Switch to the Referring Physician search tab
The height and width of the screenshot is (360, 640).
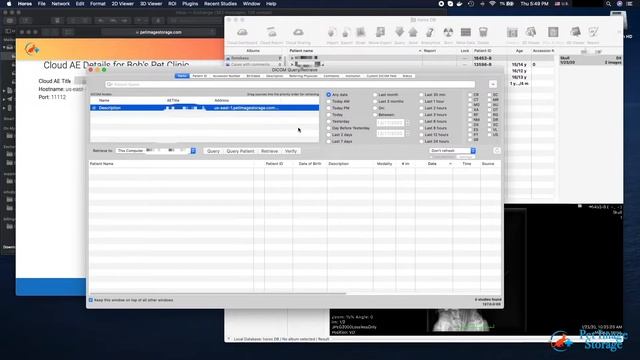pos(303,76)
